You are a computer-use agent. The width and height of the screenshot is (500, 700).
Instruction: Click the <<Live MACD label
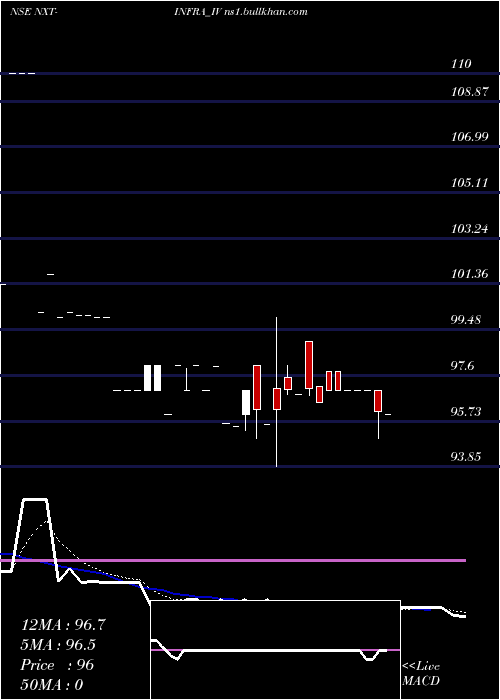pos(421,674)
